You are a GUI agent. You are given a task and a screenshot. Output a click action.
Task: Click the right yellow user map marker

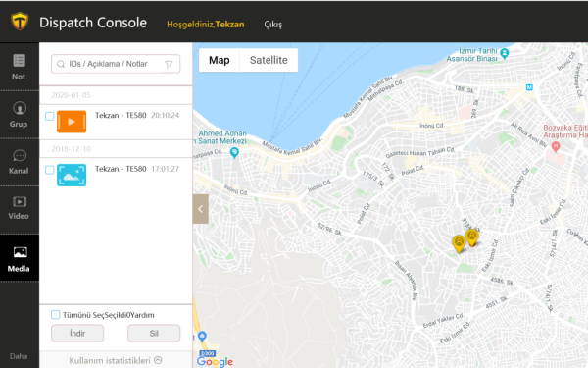[471, 237]
